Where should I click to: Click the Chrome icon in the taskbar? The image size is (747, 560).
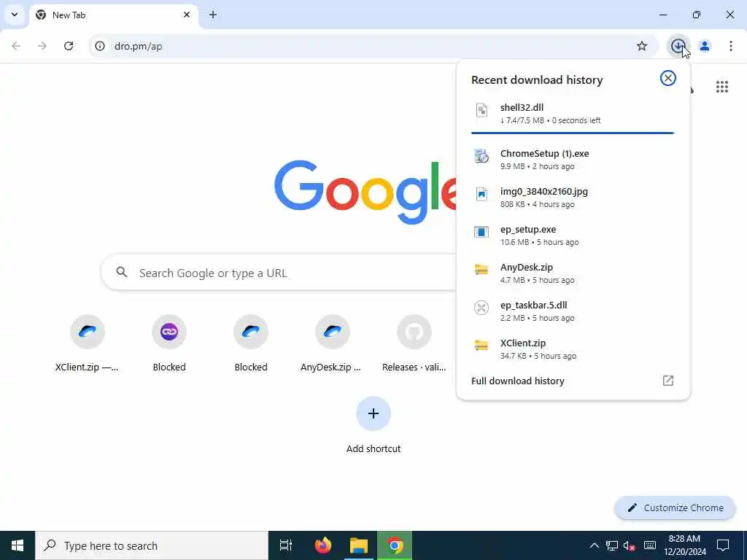tap(395, 545)
